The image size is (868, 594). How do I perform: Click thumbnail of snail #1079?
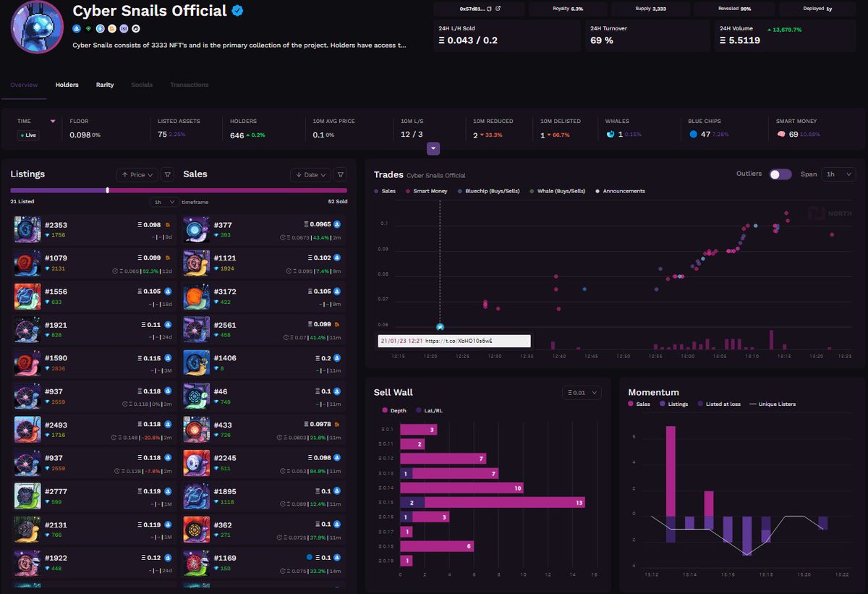click(x=27, y=263)
